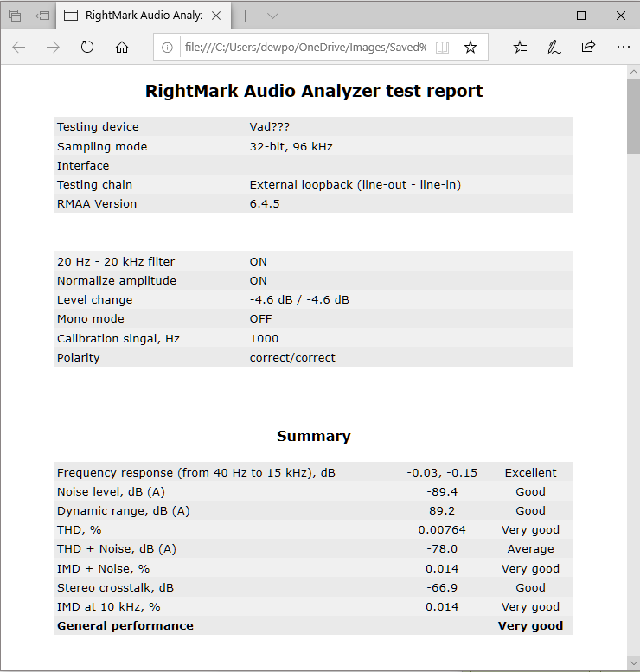This screenshot has width=640, height=672.
Task: Select 'Excellent' frequency response rating
Action: point(531,473)
